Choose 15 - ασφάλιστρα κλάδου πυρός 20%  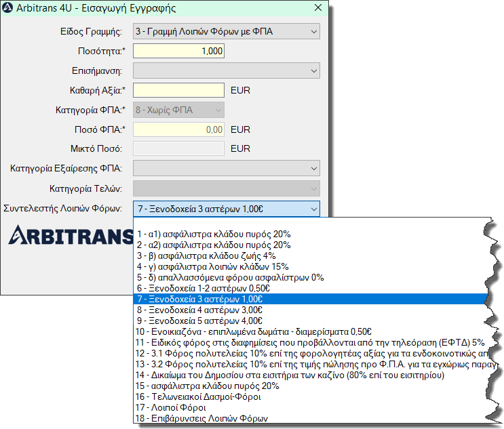point(311,386)
